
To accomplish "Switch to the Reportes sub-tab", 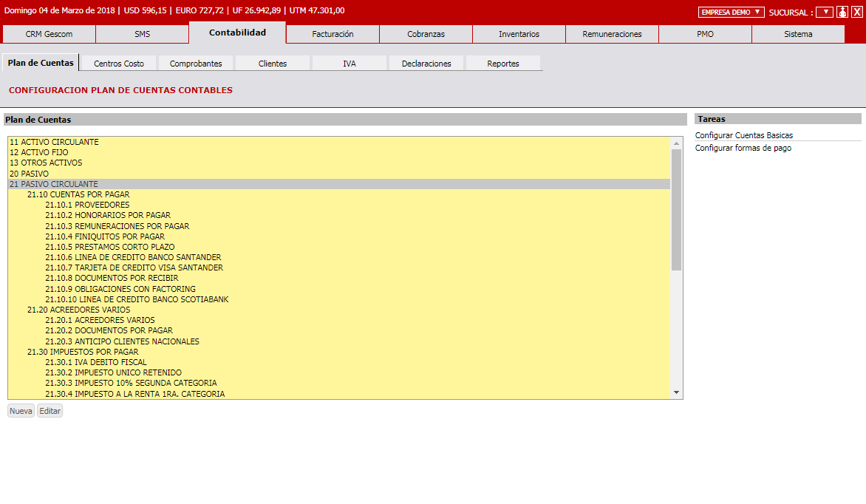I will (x=503, y=64).
